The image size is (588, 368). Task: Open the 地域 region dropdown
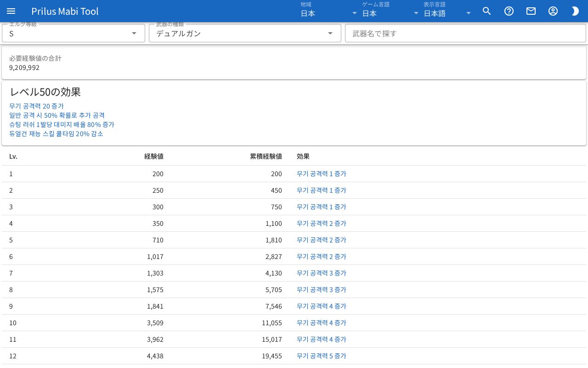(x=329, y=13)
